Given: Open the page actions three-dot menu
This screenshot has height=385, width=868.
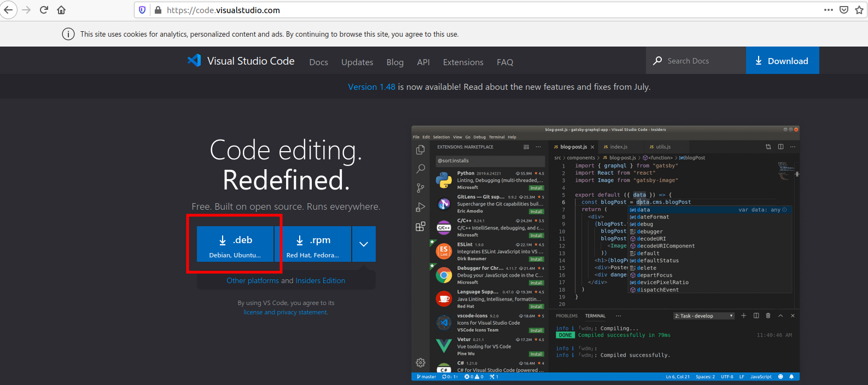Looking at the screenshot, I should (x=829, y=10).
